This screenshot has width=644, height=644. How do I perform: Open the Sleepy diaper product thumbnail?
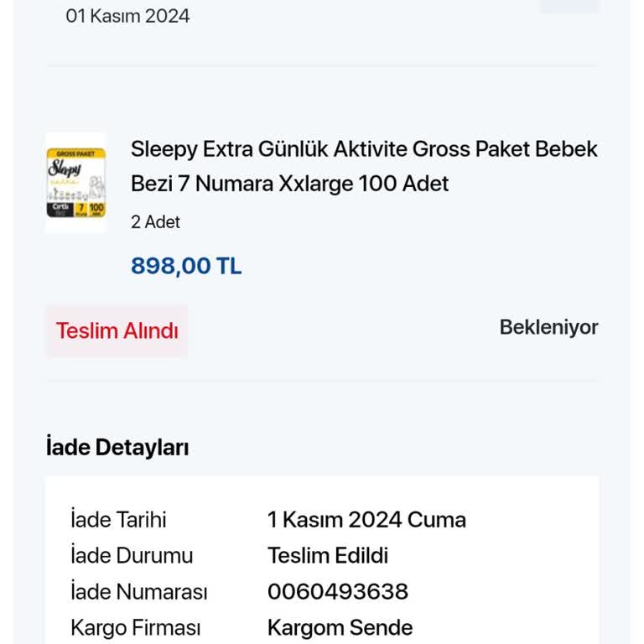75,182
